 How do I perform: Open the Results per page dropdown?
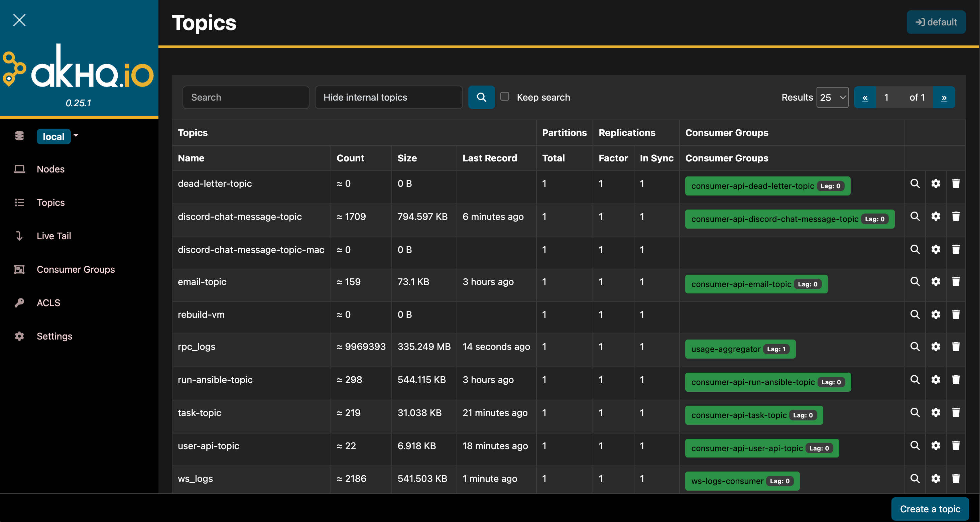(832, 97)
